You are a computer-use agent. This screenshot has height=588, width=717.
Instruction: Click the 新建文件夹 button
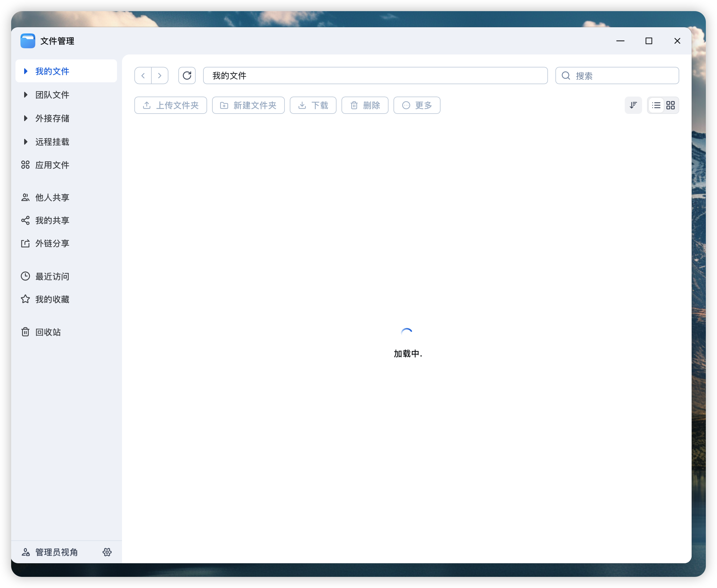coord(248,105)
